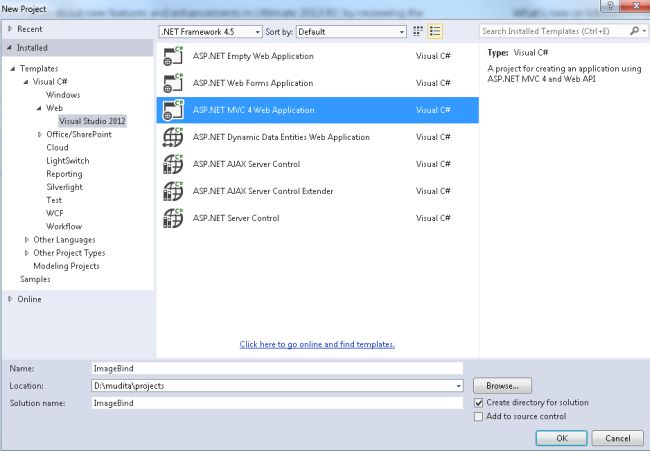Follow the go online and find templates link
650x451 pixels.
[x=317, y=344]
